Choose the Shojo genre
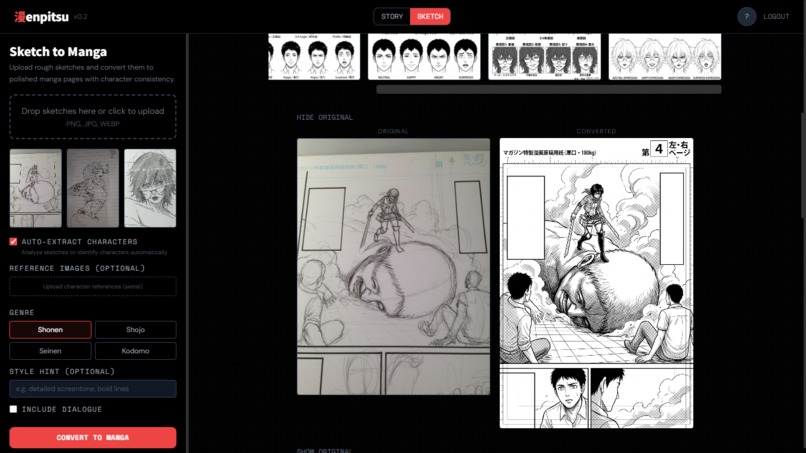 pos(136,330)
